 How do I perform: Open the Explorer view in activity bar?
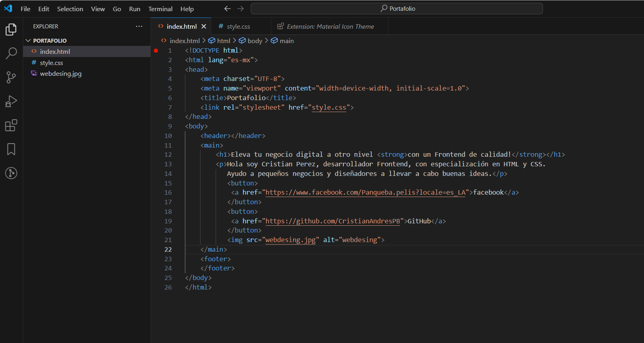(11, 29)
